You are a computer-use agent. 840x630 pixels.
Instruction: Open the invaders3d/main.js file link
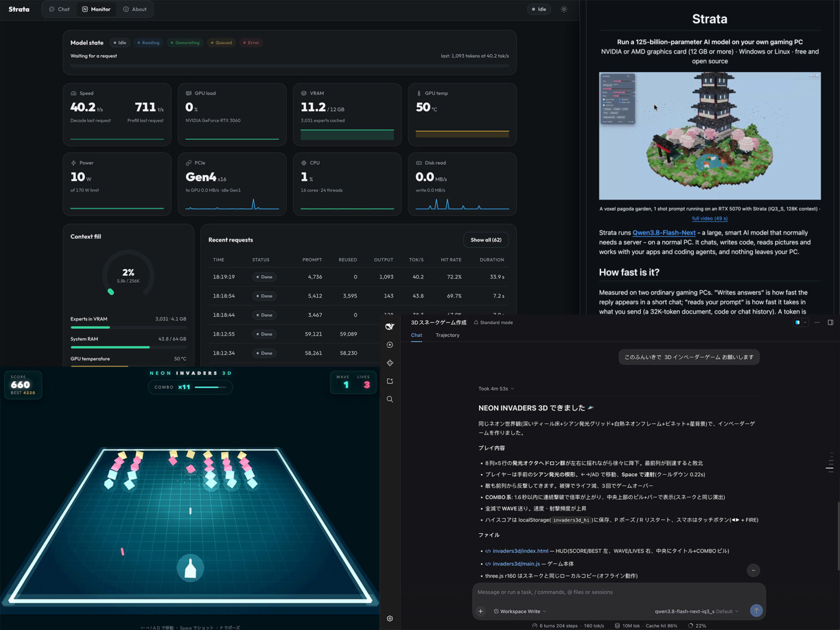pyautogui.click(x=516, y=564)
